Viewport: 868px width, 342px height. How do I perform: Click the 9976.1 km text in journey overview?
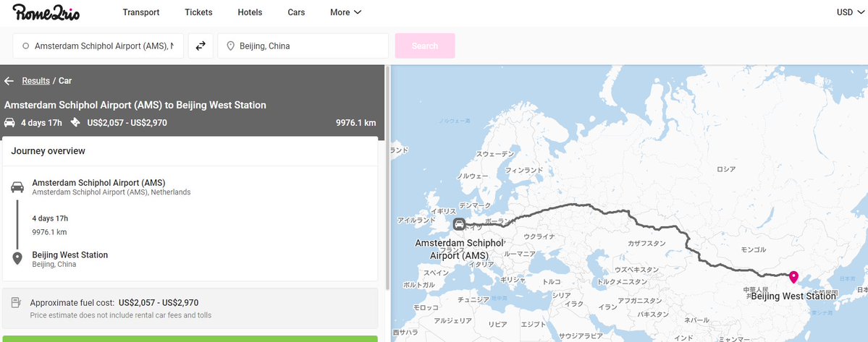[49, 232]
